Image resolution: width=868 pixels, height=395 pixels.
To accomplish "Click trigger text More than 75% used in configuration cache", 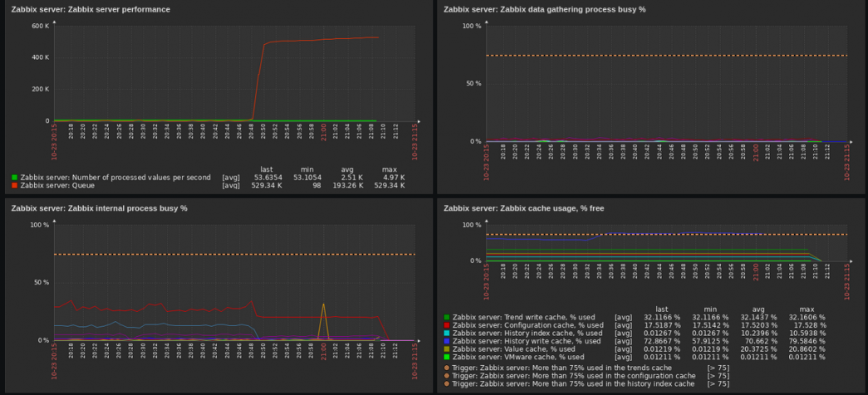I will coord(573,376).
